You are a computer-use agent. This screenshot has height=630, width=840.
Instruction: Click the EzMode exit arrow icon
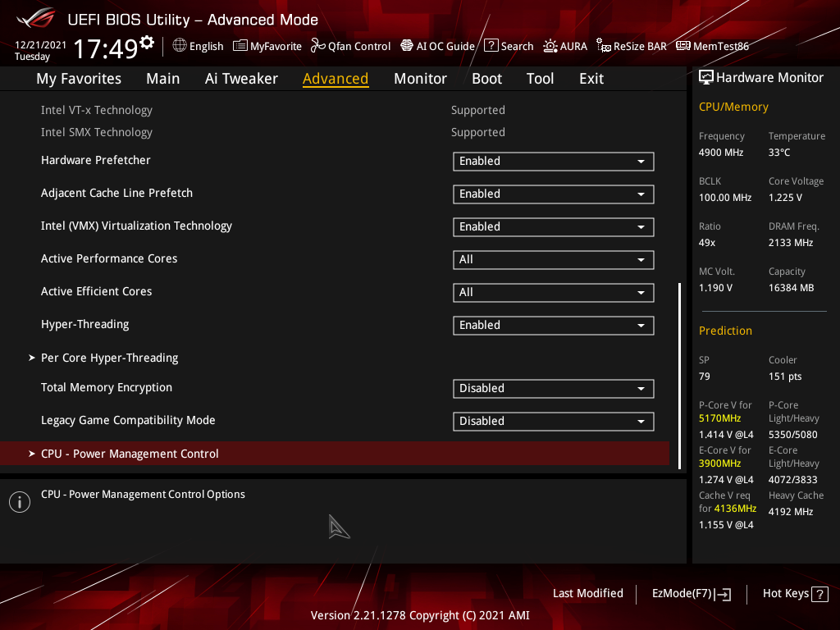coord(724,594)
